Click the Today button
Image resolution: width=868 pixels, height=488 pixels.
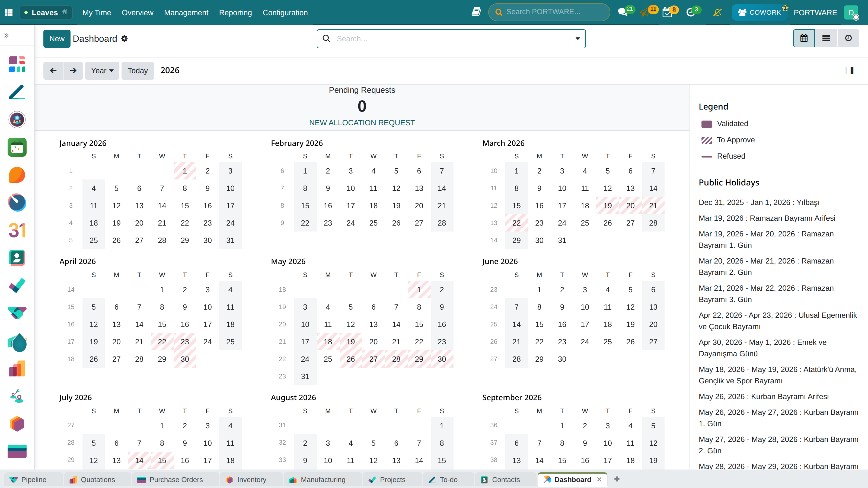click(138, 71)
